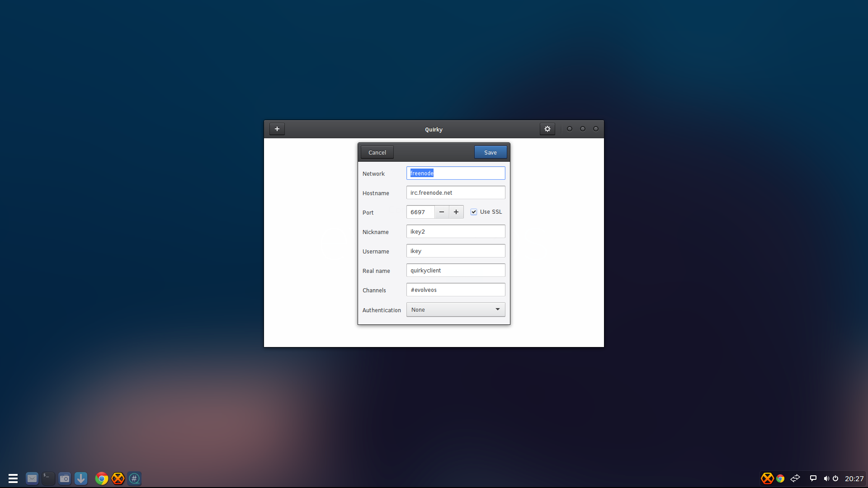Cancel the network dialog
Image resolution: width=868 pixels, height=488 pixels.
click(x=377, y=152)
